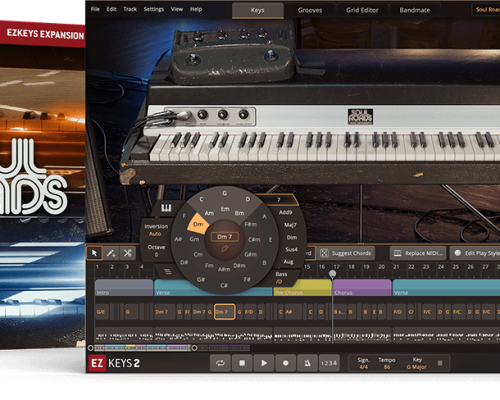Change the 4/4 time signature
The width and height of the screenshot is (500, 400).
point(363,367)
